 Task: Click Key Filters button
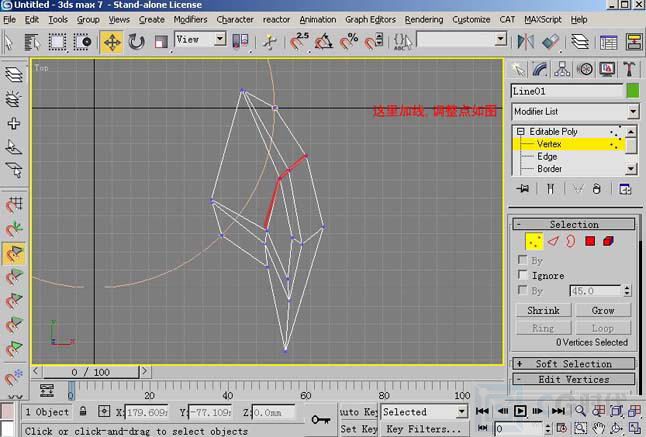[x=424, y=429]
